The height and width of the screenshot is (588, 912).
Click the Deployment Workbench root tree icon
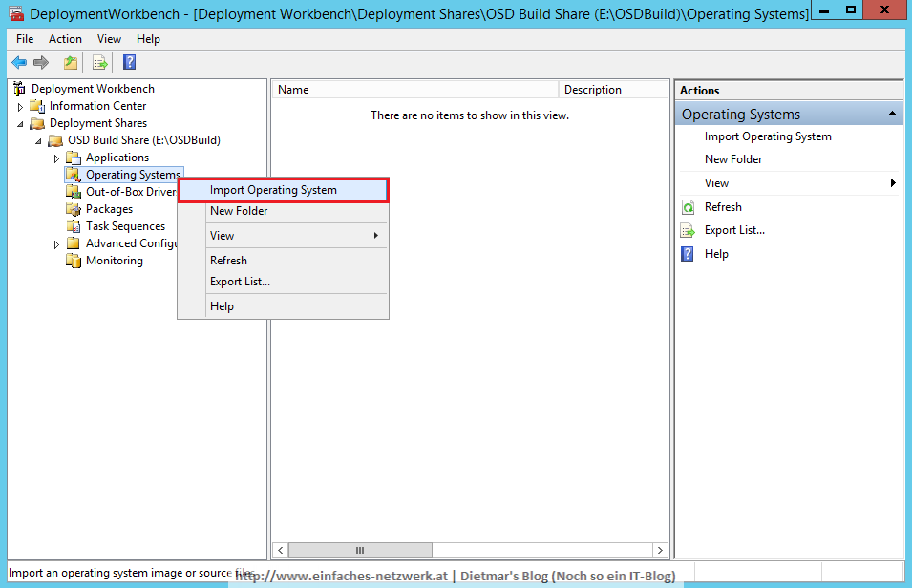(x=19, y=89)
